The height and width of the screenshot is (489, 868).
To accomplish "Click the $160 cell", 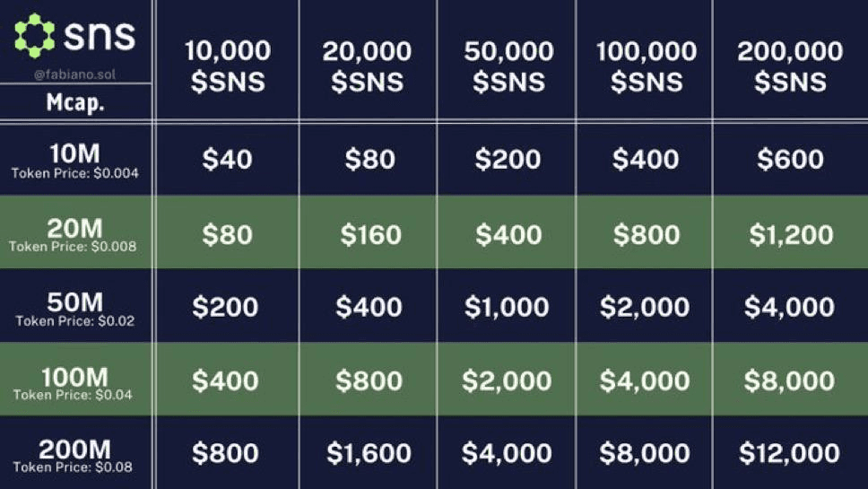I will (370, 235).
